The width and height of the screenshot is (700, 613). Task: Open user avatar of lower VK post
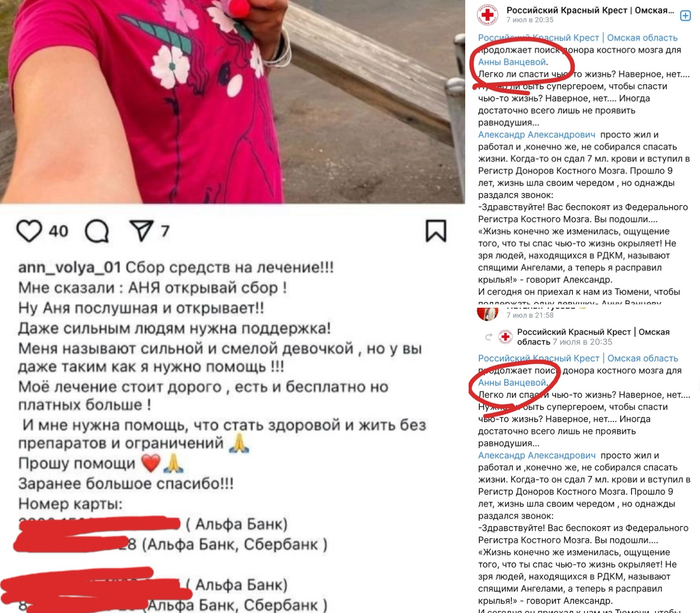pyautogui.click(x=488, y=314)
